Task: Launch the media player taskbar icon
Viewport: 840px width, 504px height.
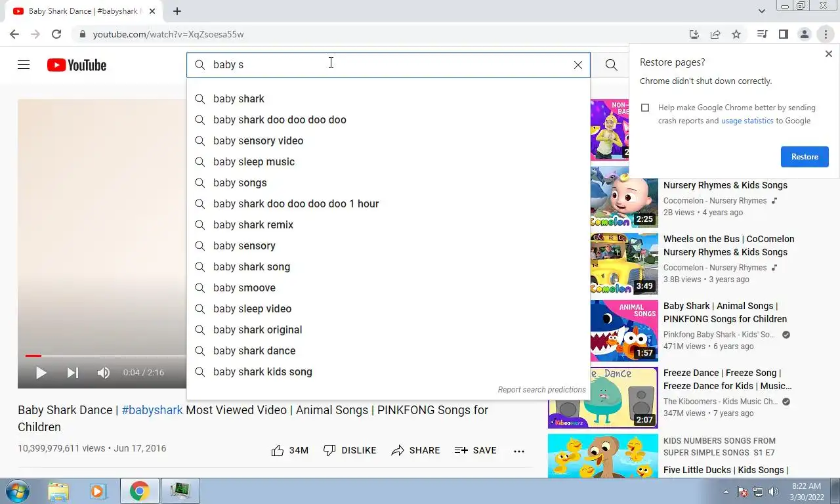Action: 98,491
